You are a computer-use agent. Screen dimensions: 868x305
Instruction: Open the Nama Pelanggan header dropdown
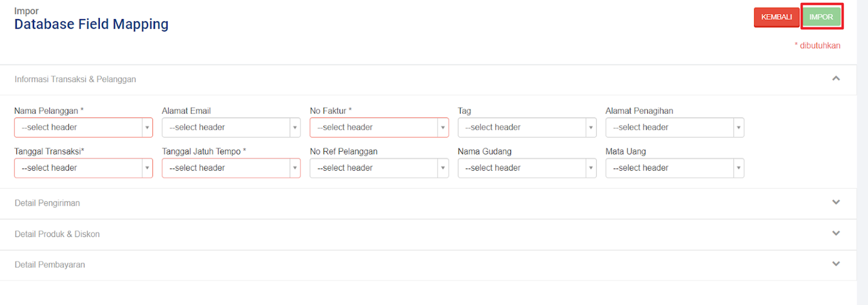pyautogui.click(x=83, y=127)
